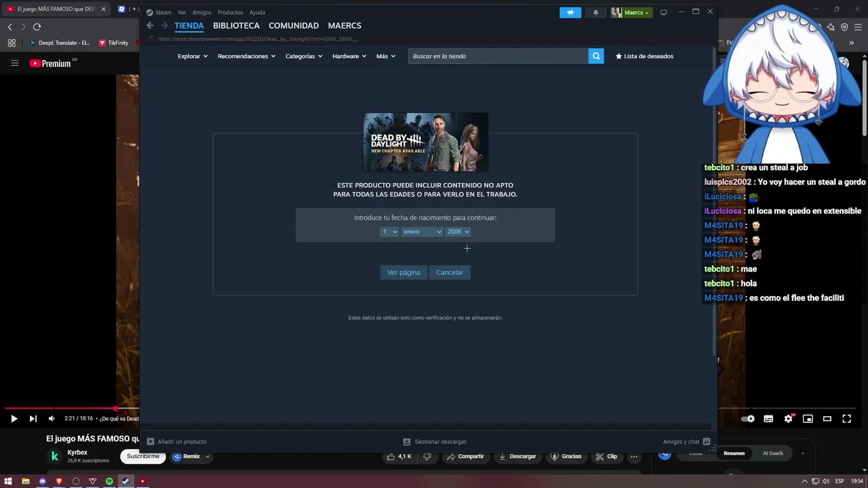Open TikFinity bookmark
This screenshot has width=868, height=488.
(x=113, y=43)
